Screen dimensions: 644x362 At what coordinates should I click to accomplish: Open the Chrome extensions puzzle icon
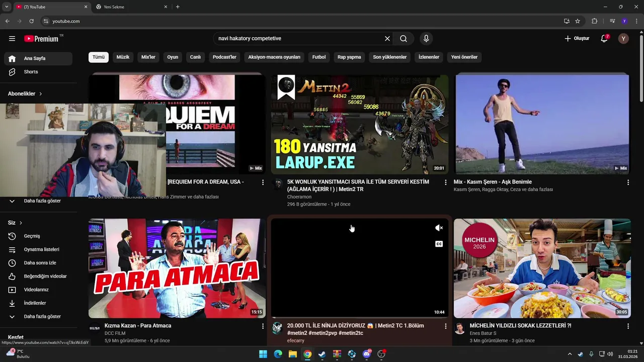tap(595, 21)
